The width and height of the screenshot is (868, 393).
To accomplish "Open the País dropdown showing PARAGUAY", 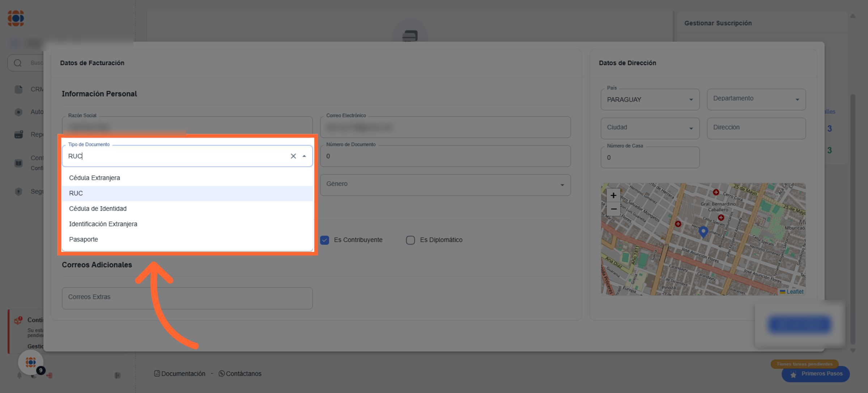I will 650,100.
